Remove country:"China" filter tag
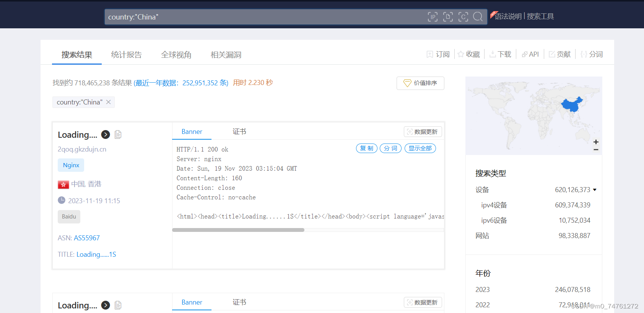The height and width of the screenshot is (313, 644). (109, 102)
